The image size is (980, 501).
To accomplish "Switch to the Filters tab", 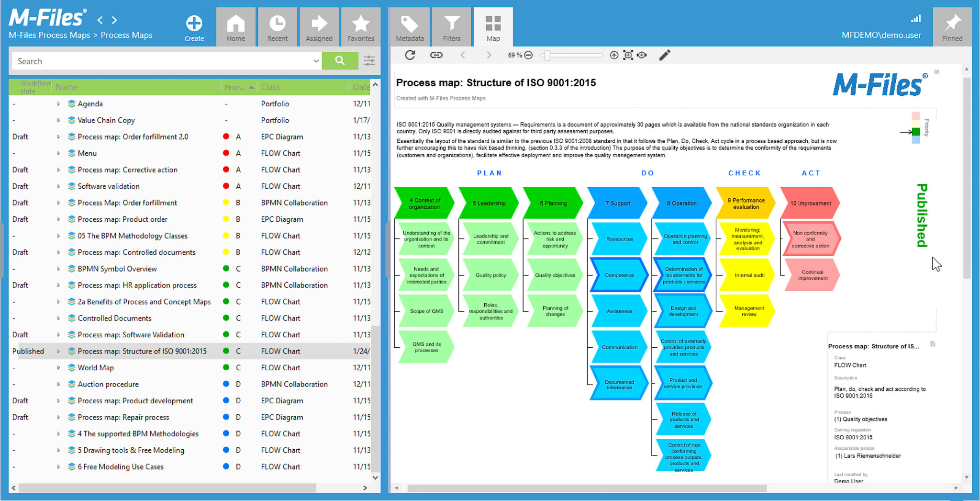I will [451, 27].
